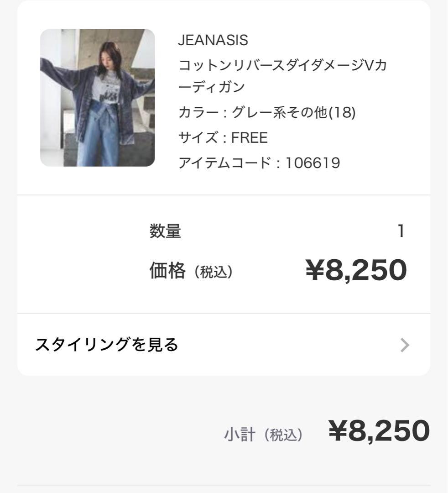
Task: Click the item price ¥8,250 in card
Action: click(x=356, y=270)
